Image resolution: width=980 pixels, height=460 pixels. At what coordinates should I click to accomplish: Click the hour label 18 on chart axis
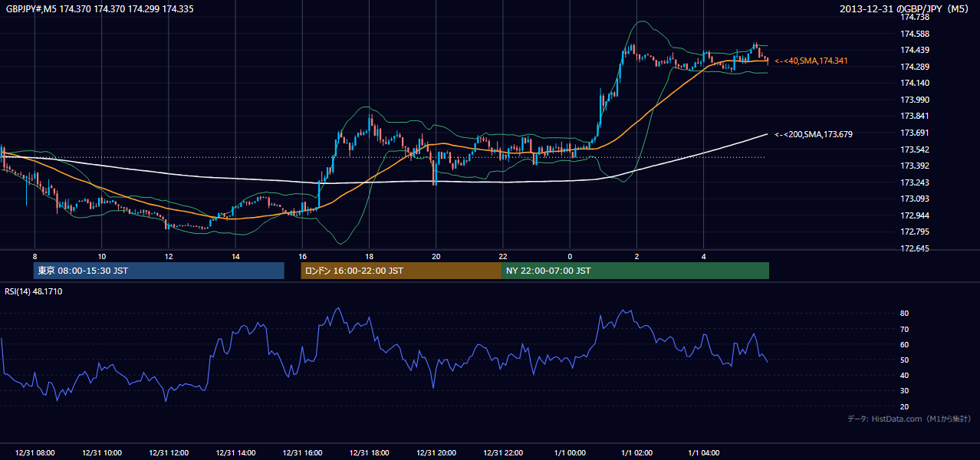[370, 256]
